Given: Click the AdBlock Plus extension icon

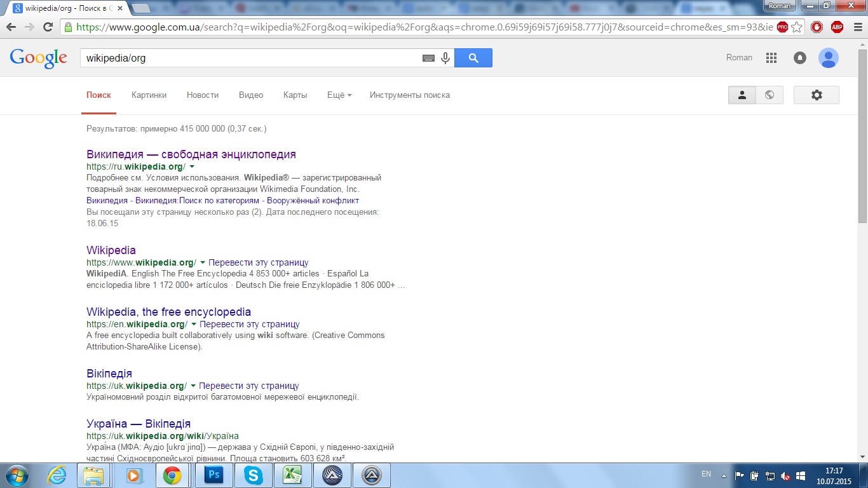Looking at the screenshot, I should (837, 27).
